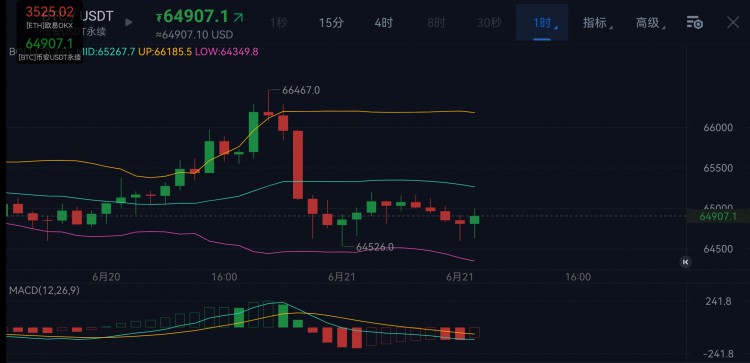The height and width of the screenshot is (363, 750).
Task: Tap the green up-arrow beside price 64907.1
Action: (x=238, y=17)
